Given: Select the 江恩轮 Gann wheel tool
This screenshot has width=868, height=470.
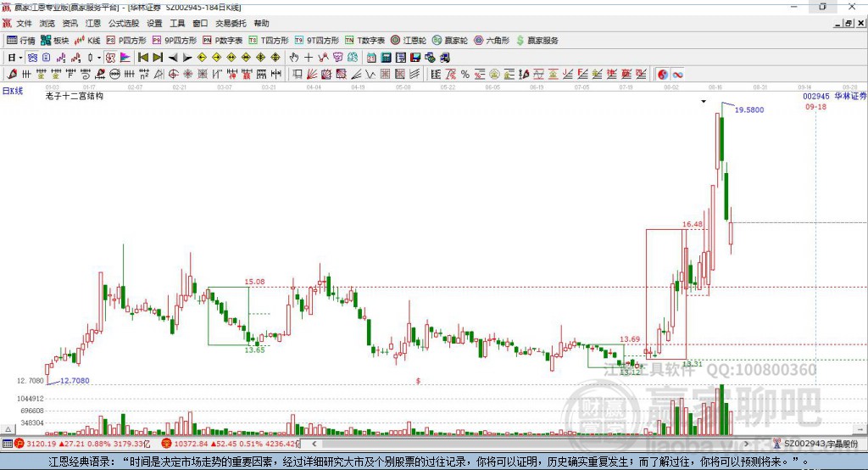Looking at the screenshot, I should [408, 41].
